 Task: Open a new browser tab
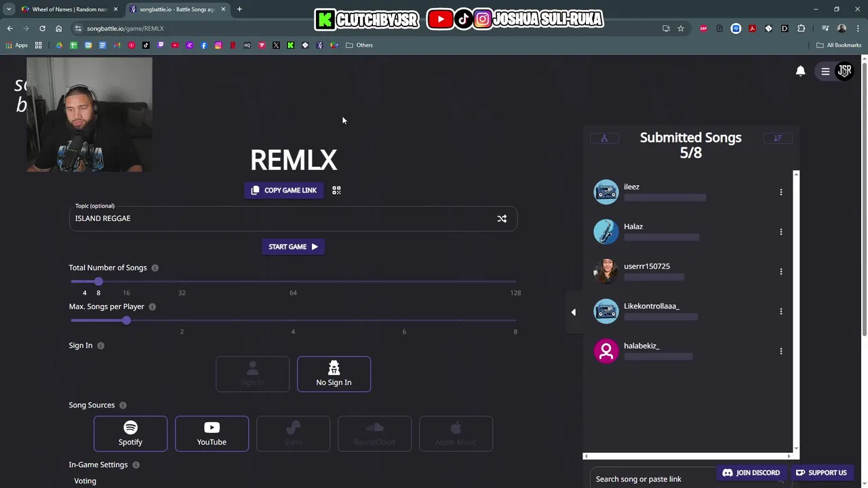pyautogui.click(x=239, y=9)
